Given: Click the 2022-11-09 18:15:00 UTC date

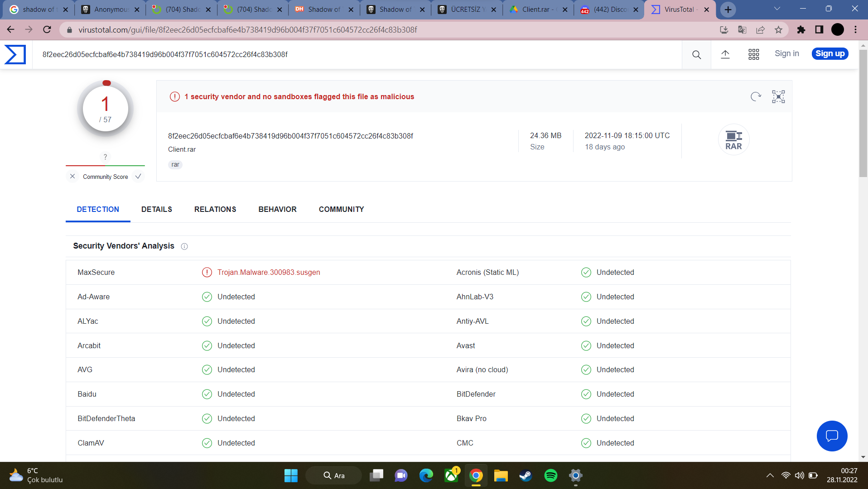Looking at the screenshot, I should point(627,135).
